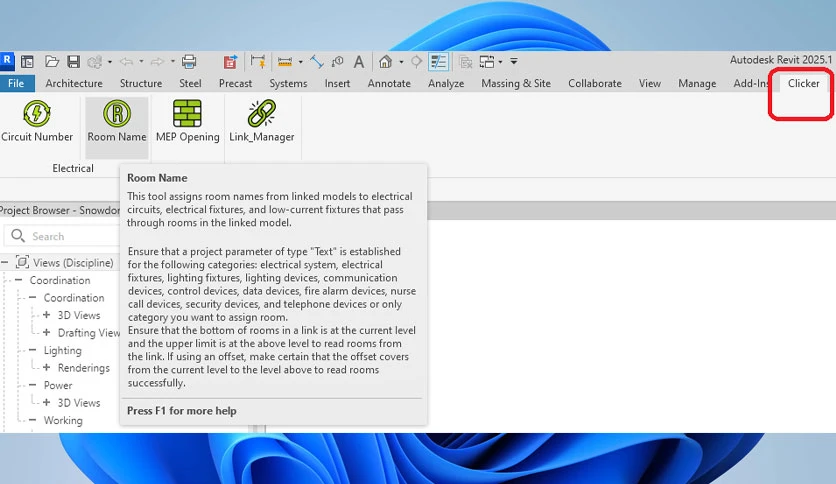
Task: Click the Synchronize with Central icon
Action: pos(94,62)
